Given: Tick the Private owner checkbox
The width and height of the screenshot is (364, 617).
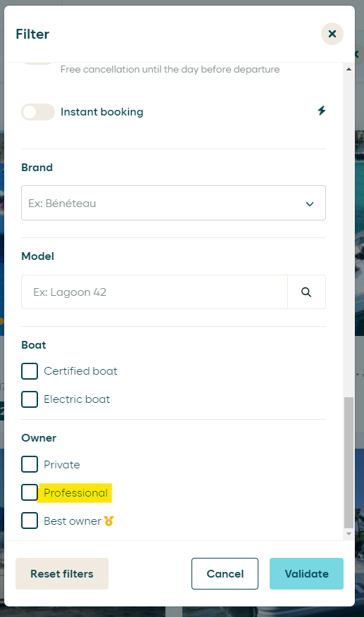Looking at the screenshot, I should [x=30, y=464].
